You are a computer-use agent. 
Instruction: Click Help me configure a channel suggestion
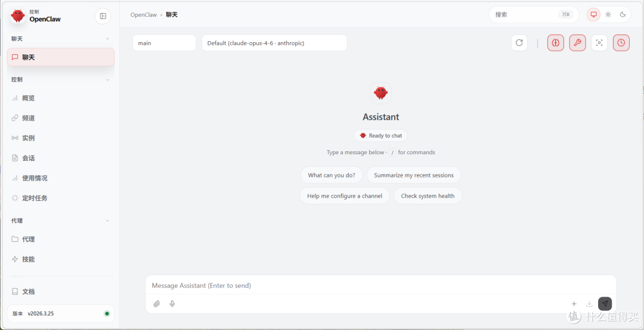coord(345,196)
